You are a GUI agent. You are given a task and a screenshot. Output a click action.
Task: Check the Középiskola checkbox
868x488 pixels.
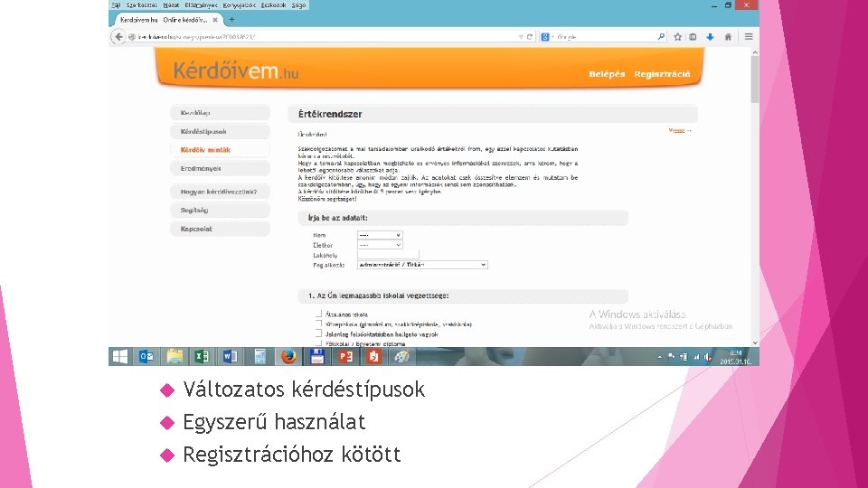tap(318, 324)
